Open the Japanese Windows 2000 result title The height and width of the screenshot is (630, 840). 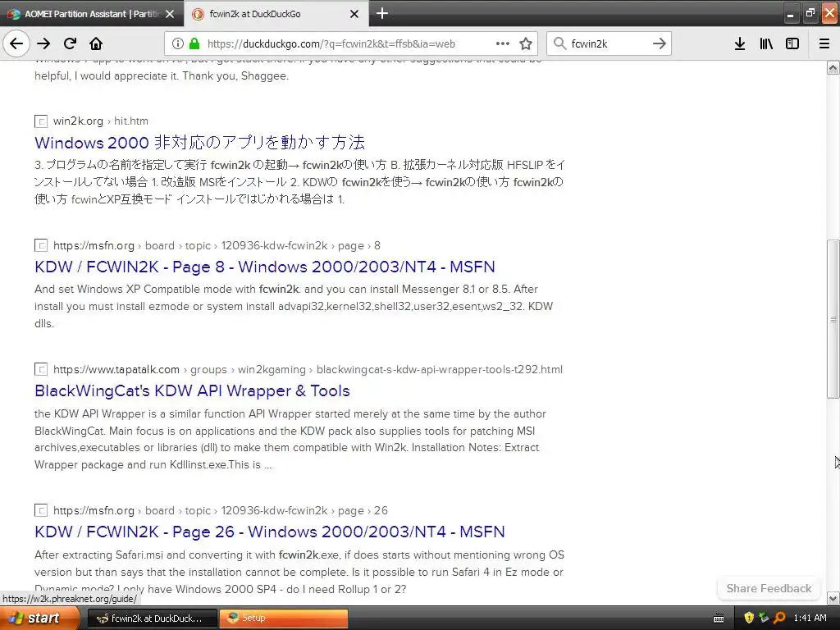200,143
